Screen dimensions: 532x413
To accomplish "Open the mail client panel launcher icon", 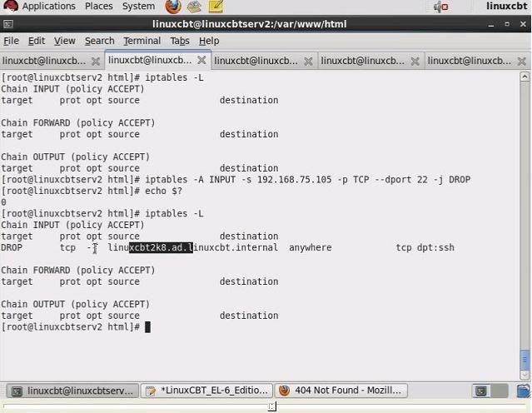I will (x=194, y=7).
